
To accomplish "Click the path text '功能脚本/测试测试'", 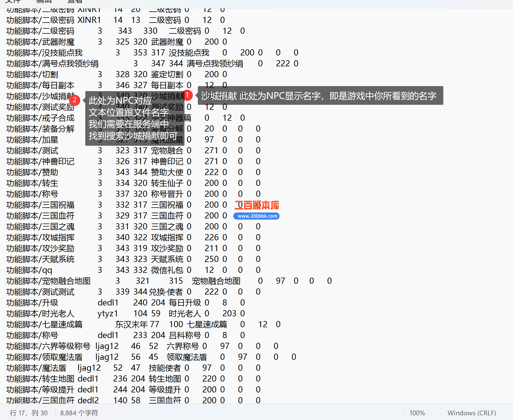I will click(40, 292).
